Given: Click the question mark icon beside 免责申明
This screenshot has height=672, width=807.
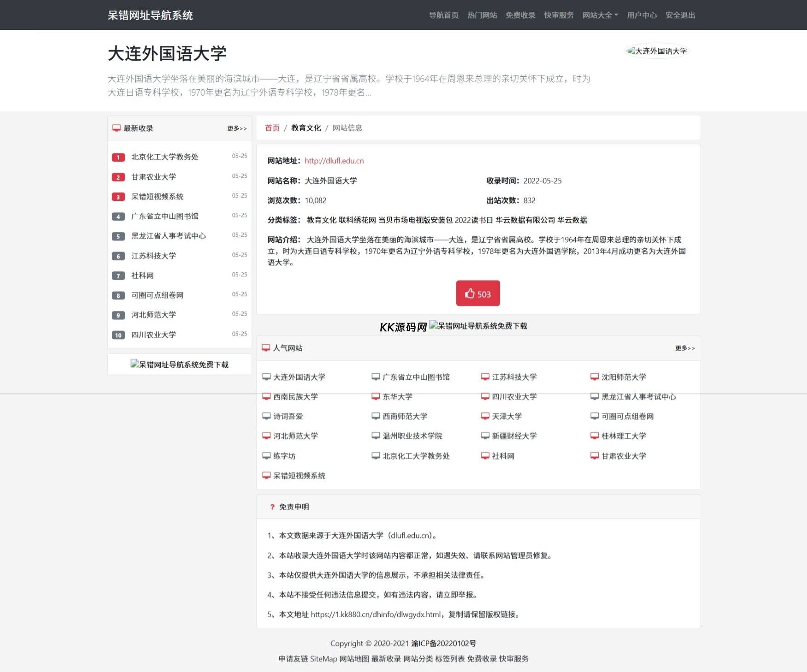Looking at the screenshot, I should [x=272, y=507].
